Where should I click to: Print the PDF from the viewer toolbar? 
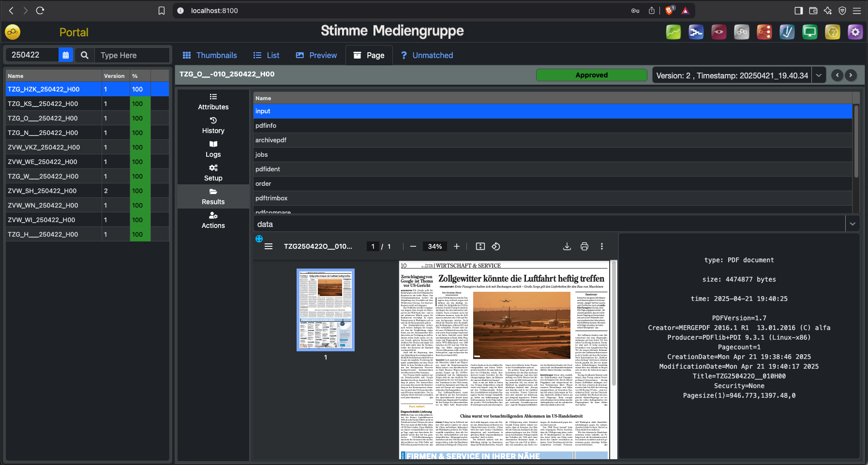pyautogui.click(x=584, y=246)
